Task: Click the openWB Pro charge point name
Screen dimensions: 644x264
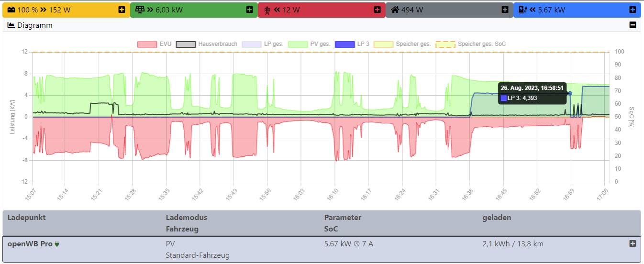Action: pyautogui.click(x=30, y=243)
